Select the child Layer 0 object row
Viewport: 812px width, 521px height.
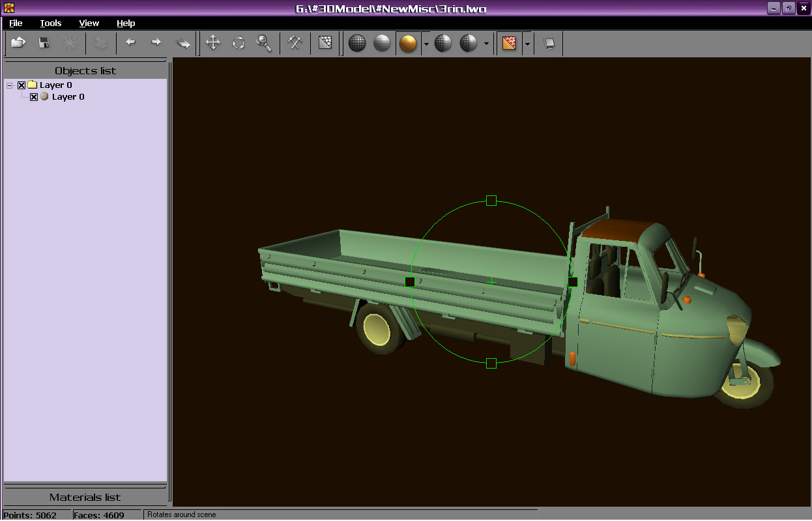click(x=68, y=96)
